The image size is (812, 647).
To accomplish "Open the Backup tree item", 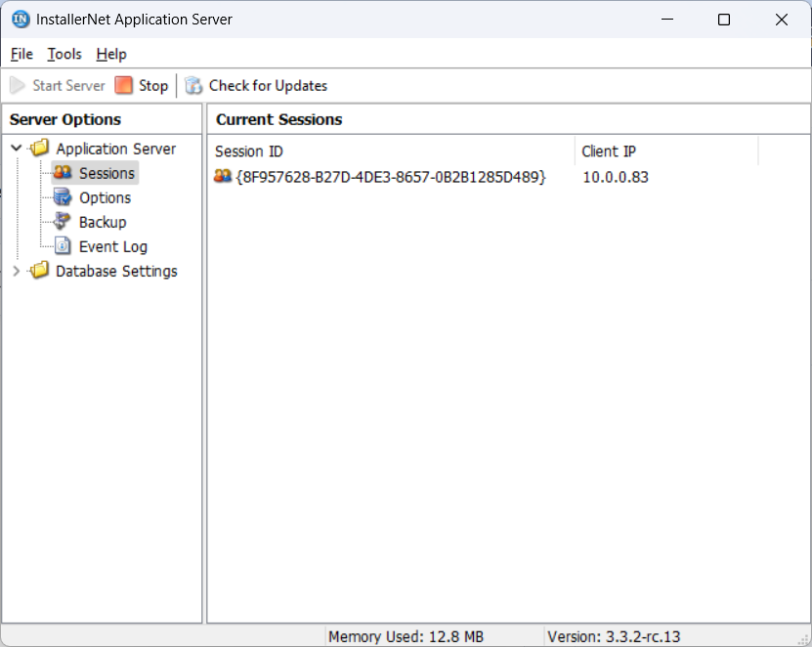I will coord(103,222).
